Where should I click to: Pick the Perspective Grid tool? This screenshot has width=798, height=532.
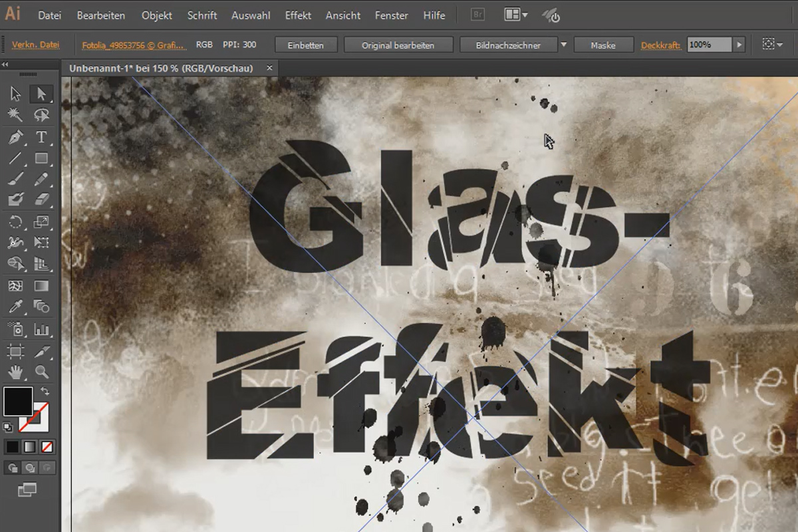pyautogui.click(x=41, y=264)
